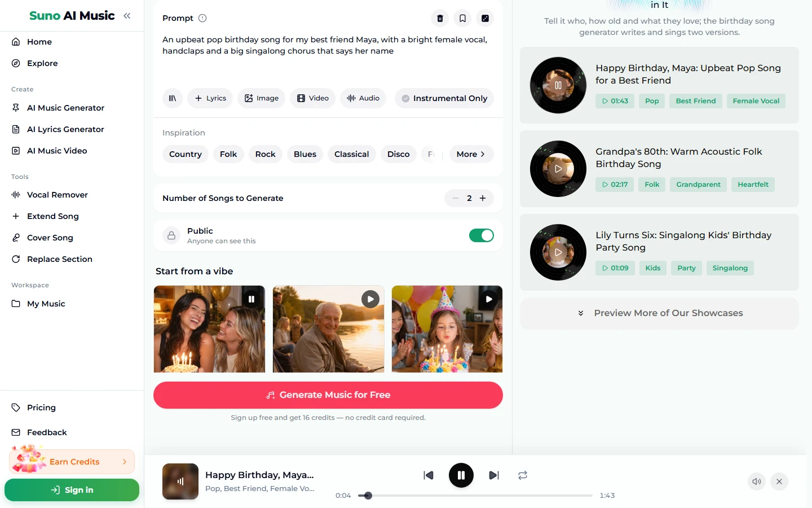Open the Earn Credits banner arrow
This screenshot has width=812, height=508.
(125, 462)
